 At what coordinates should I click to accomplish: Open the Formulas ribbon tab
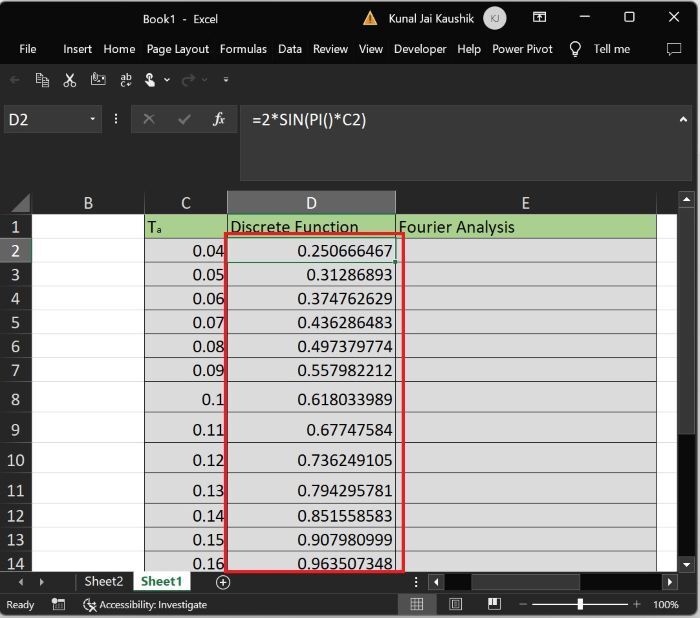[243, 49]
